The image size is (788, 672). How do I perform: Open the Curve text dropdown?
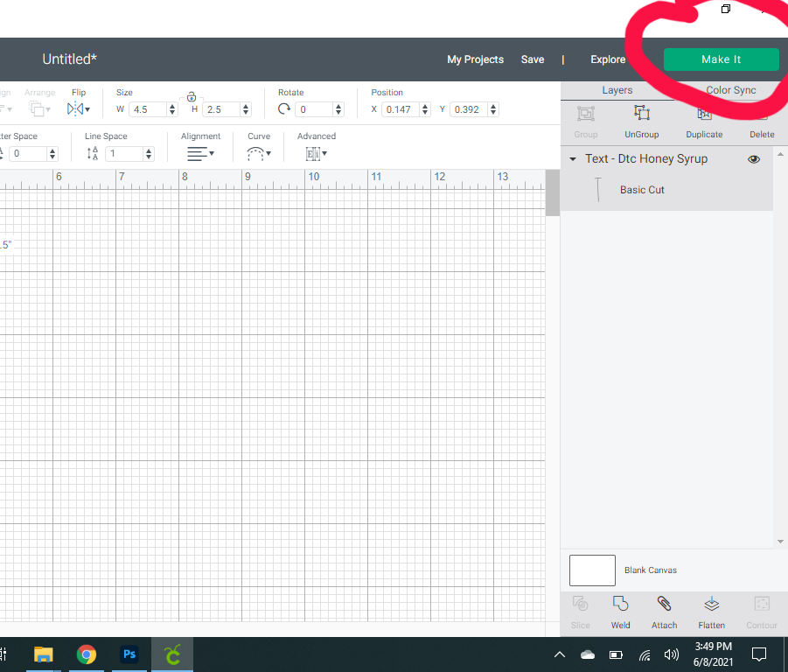(x=259, y=154)
